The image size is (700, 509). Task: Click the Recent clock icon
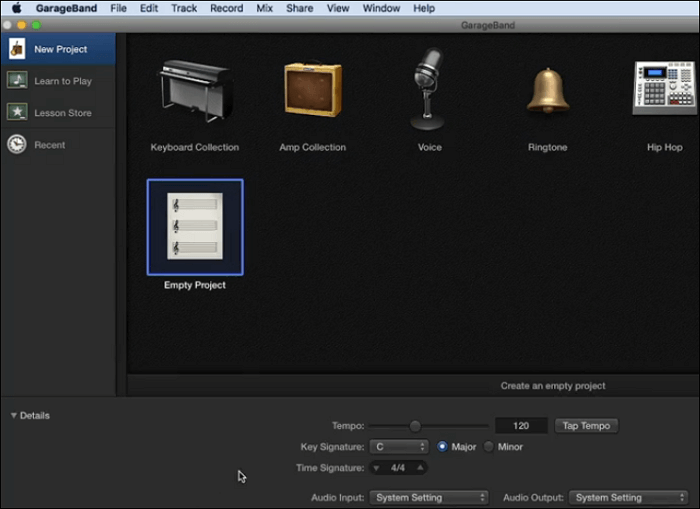(x=17, y=144)
